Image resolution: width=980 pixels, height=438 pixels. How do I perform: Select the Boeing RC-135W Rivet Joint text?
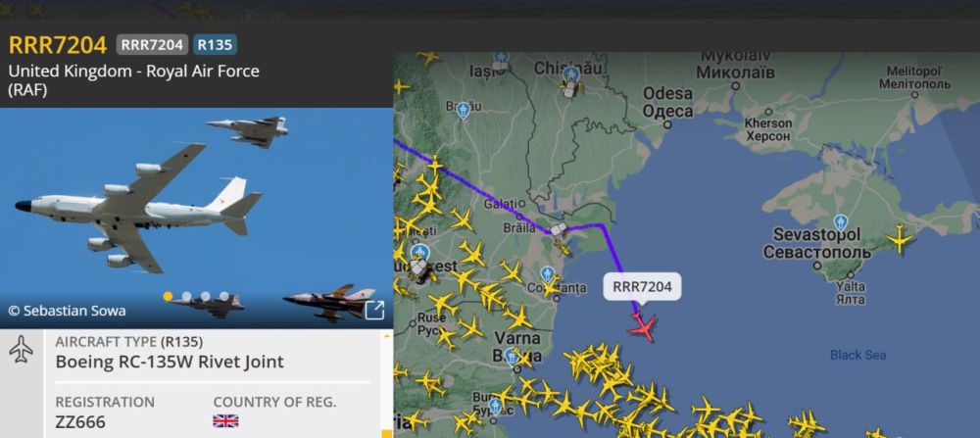point(170,362)
